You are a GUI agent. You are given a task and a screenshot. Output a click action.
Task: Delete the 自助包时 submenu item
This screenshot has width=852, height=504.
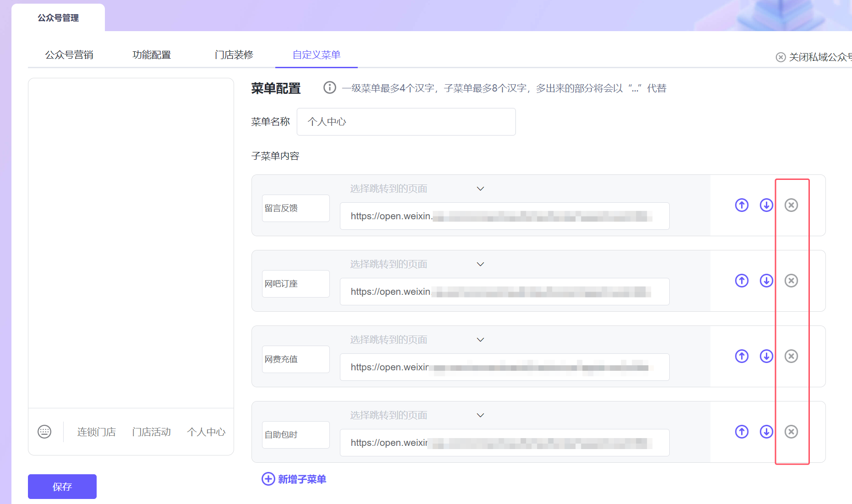tap(791, 432)
